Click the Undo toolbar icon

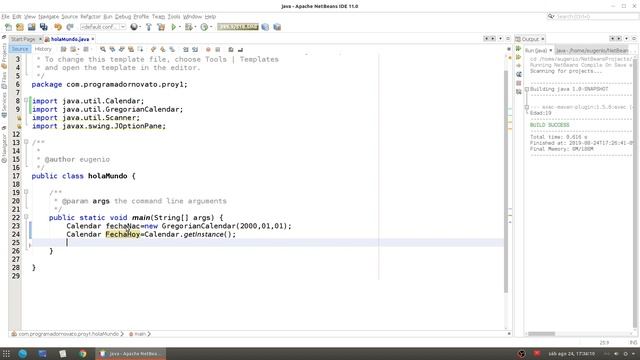[58, 27]
